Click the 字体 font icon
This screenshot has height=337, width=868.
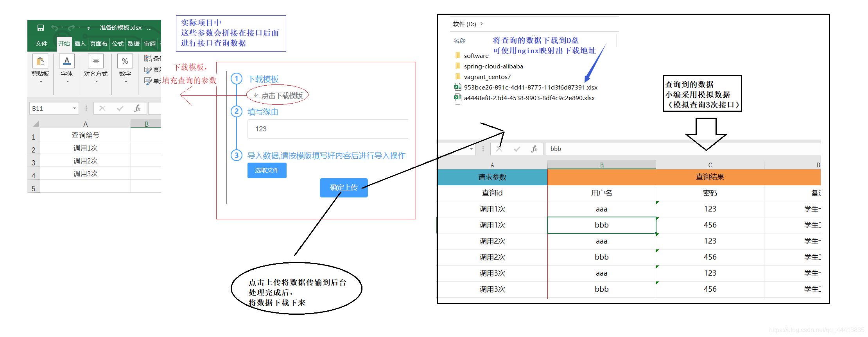pyautogui.click(x=67, y=61)
